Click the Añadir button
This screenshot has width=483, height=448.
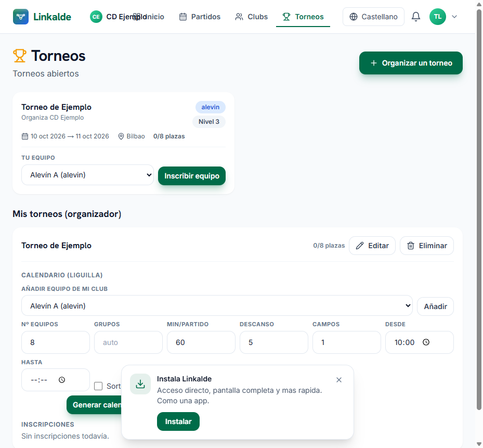435,306
